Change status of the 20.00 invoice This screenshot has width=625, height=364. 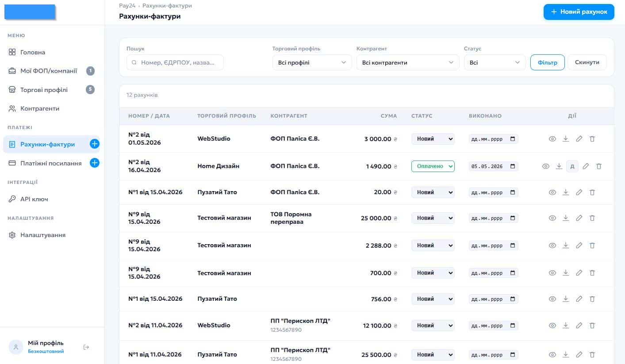433,192
